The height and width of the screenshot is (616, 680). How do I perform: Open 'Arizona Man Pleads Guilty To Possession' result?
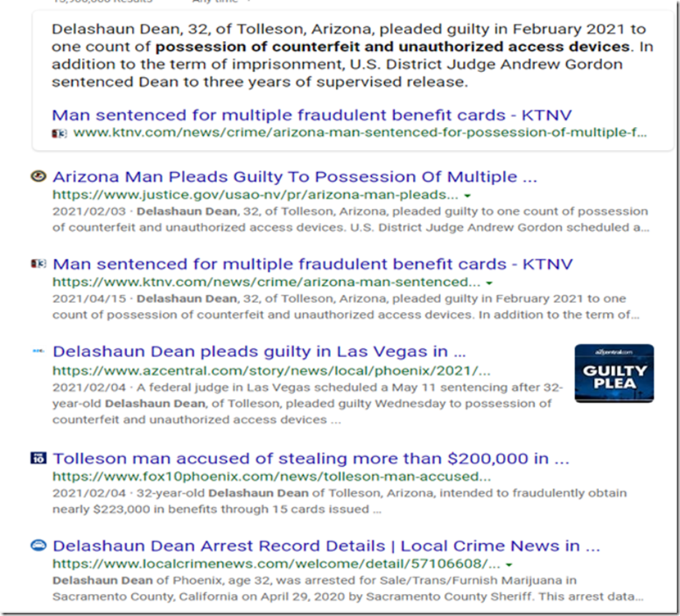tap(295, 177)
